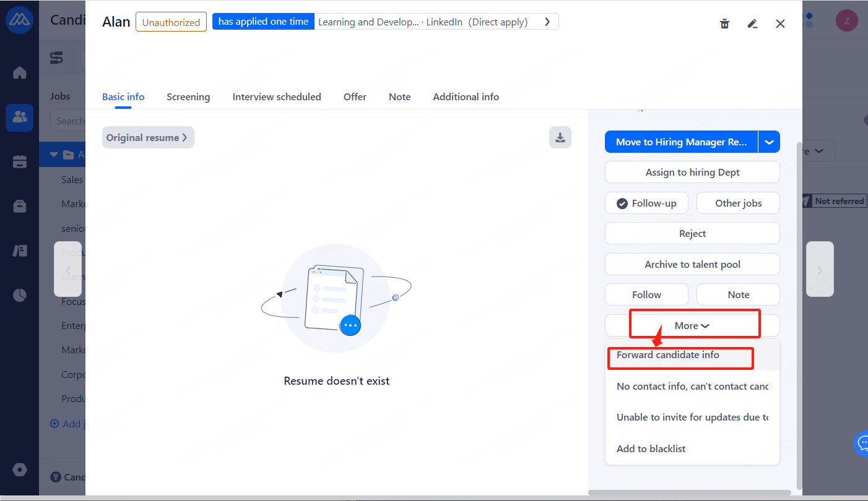868x501 pixels.
Task: Switch to the Screening tab
Action: click(188, 96)
